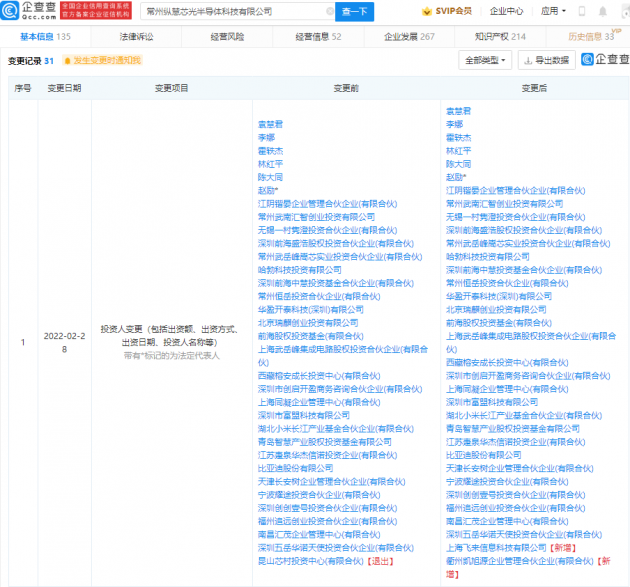Expand the 应用 dropdown menu

coord(553,11)
